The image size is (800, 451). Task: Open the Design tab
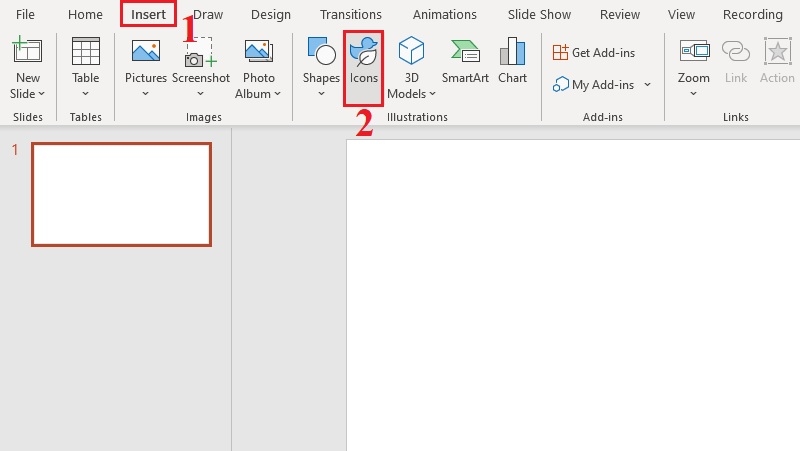click(271, 14)
